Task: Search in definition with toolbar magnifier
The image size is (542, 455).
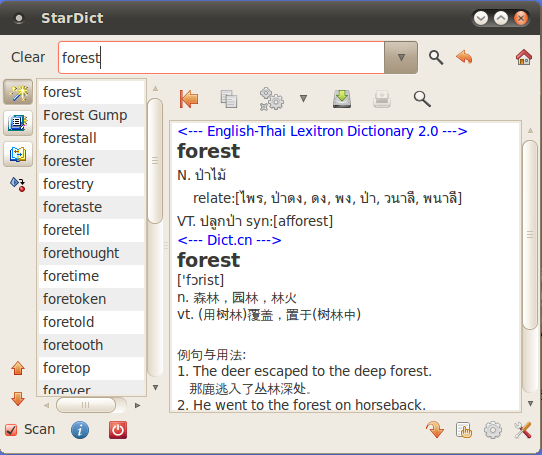Action: pos(422,99)
